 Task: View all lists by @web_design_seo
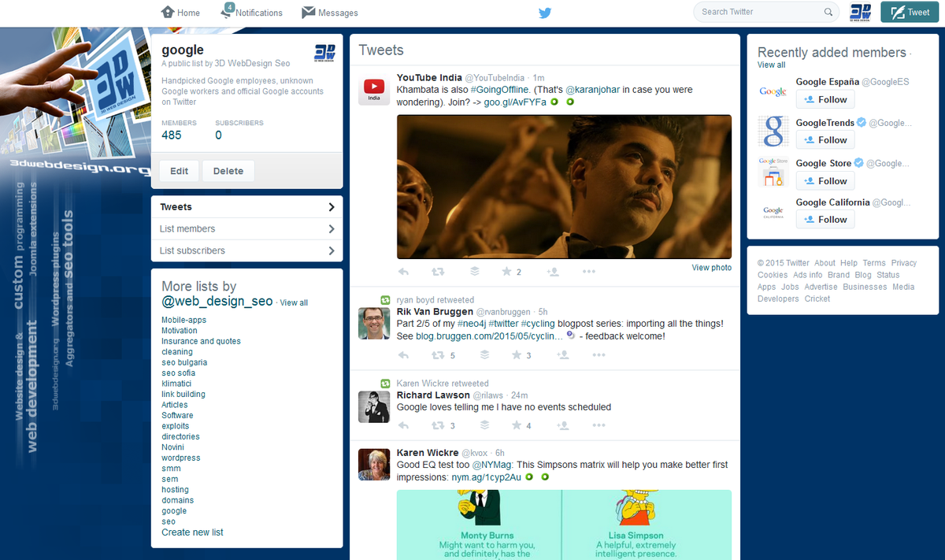tap(294, 302)
